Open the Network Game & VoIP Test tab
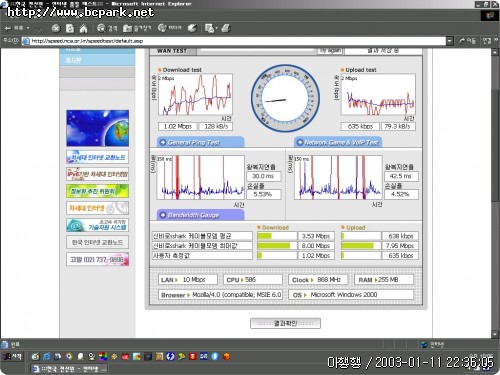This screenshot has height=375, width=500. coord(338,142)
